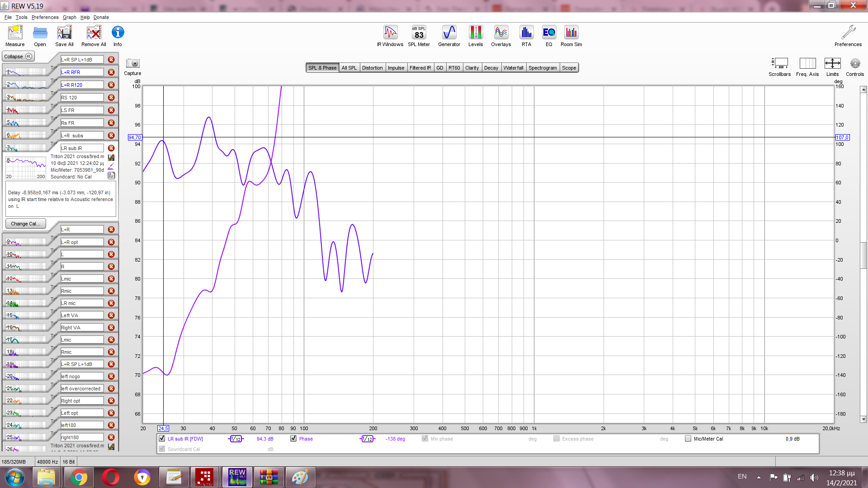Click the graph vertical scrollbar down arrow
The height and width of the screenshot is (488, 868).
pyautogui.click(x=863, y=419)
